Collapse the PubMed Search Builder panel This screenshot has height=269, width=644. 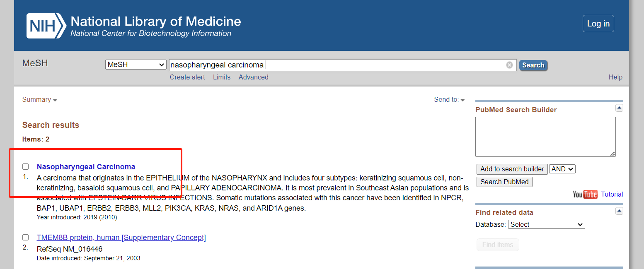[619, 108]
